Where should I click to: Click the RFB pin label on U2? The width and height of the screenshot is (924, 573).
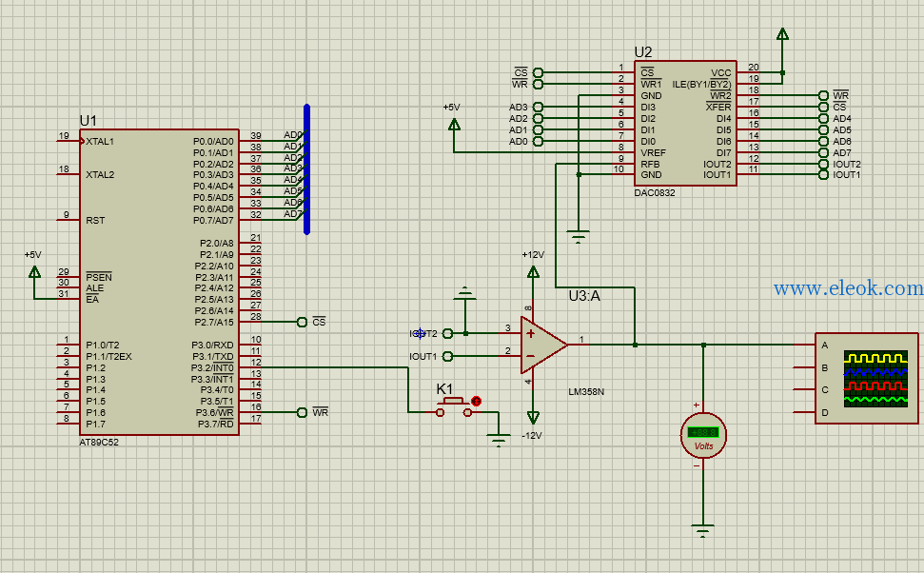click(x=650, y=165)
